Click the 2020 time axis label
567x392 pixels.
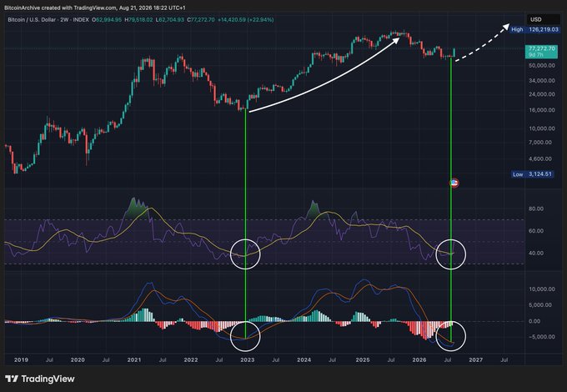pyautogui.click(x=78, y=359)
